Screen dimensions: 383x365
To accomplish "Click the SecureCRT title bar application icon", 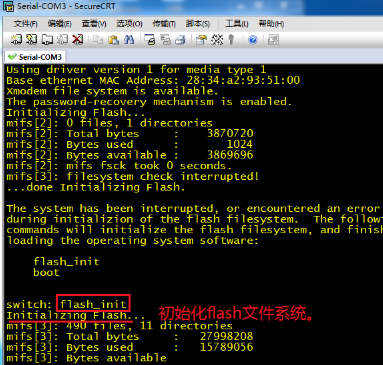I will coord(8,6).
